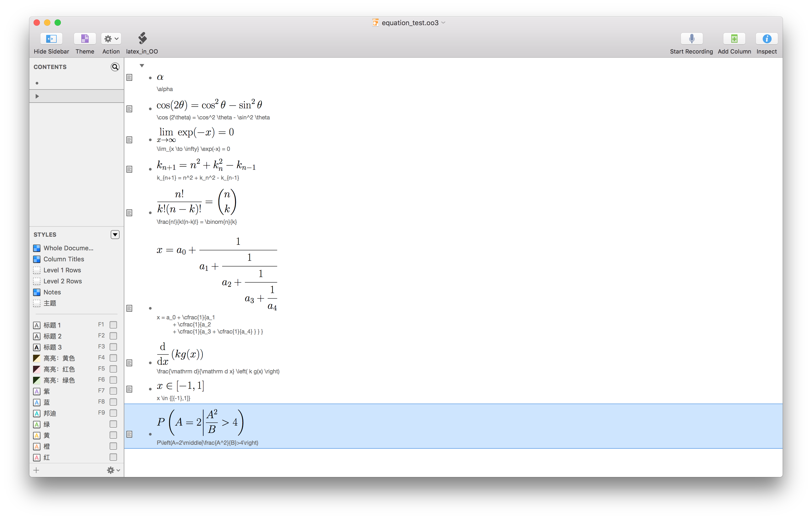Toggle the checkbox next to 标题 1 style
Viewport: 812px width, 519px height.
point(113,325)
